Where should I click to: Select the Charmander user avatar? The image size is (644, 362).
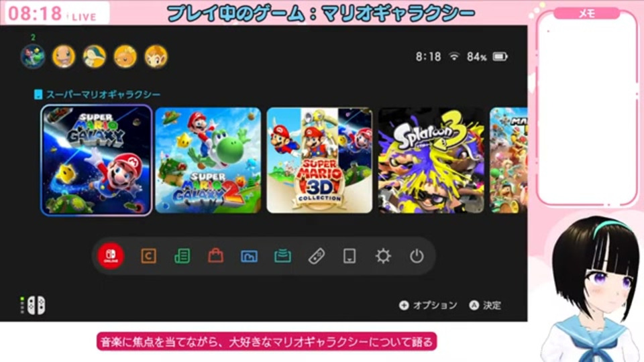64,56
